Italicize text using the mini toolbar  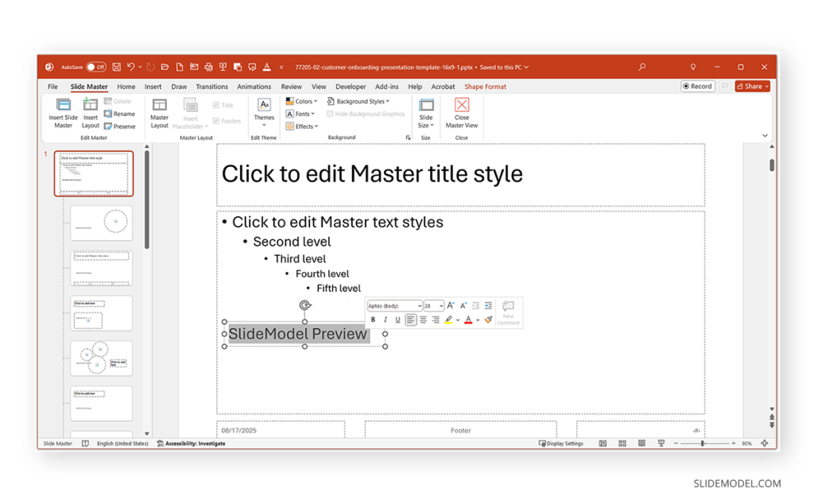click(x=386, y=320)
